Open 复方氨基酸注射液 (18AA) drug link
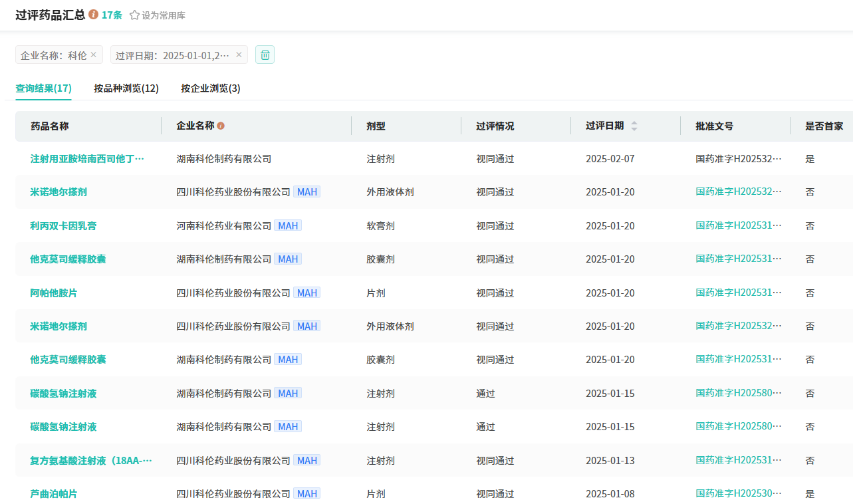The height and width of the screenshot is (504, 853). 91,460
